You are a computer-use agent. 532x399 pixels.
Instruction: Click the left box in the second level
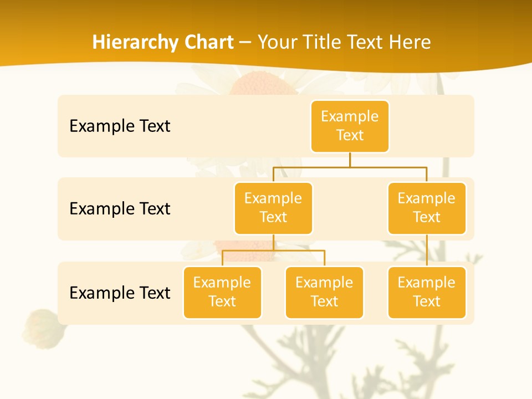coord(273,208)
